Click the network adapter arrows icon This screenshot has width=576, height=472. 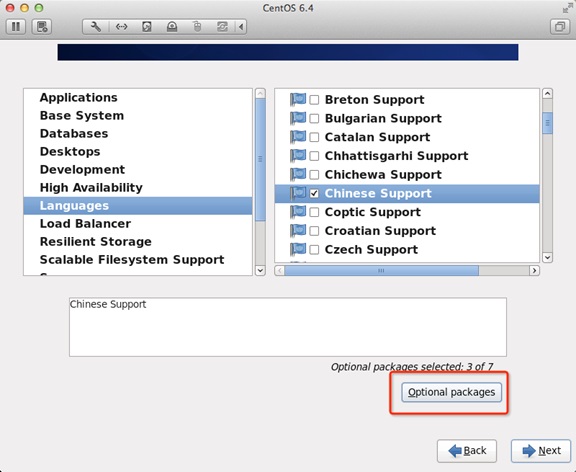point(121,27)
